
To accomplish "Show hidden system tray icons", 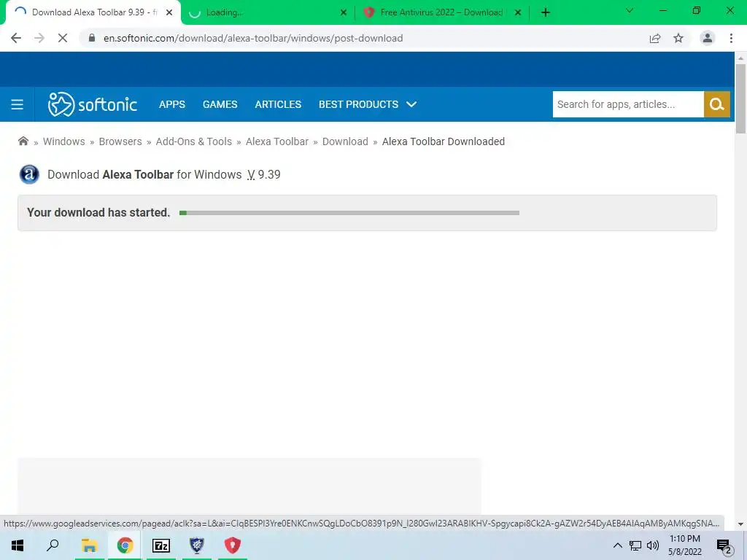I will tap(617, 545).
